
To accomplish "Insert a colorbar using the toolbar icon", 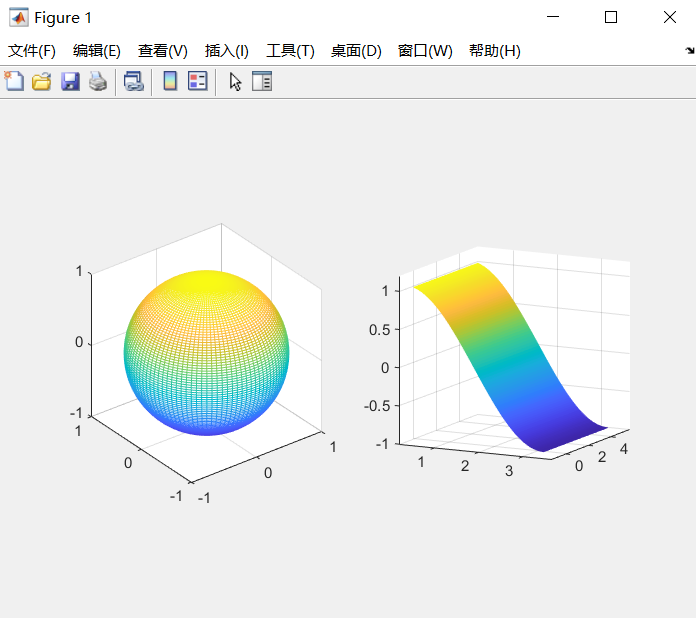I will (x=170, y=81).
